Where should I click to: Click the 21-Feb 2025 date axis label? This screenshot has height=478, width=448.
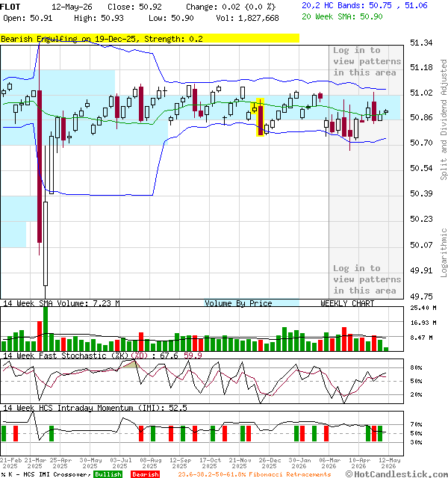11,463
